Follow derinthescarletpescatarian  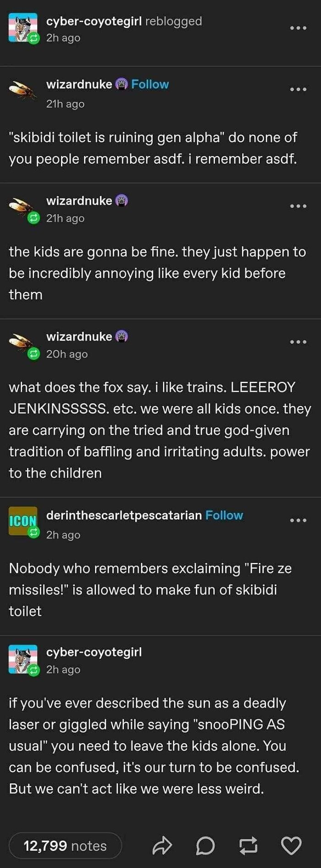224,515
